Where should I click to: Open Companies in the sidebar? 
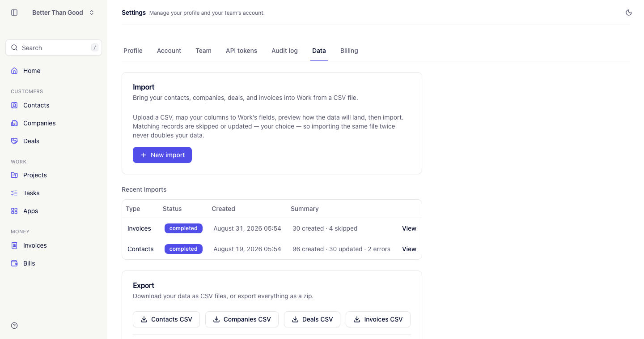click(54, 123)
